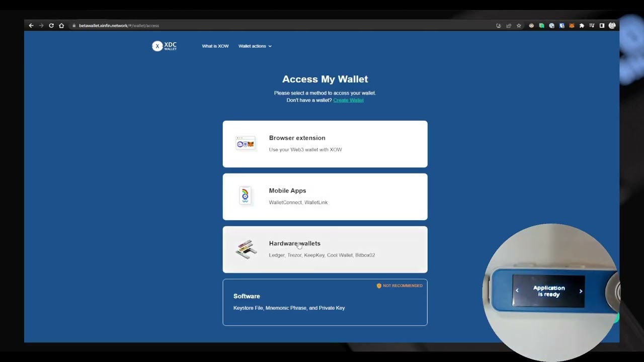
Task: Click left arrow on Ledger device screen
Action: pyautogui.click(x=517, y=291)
